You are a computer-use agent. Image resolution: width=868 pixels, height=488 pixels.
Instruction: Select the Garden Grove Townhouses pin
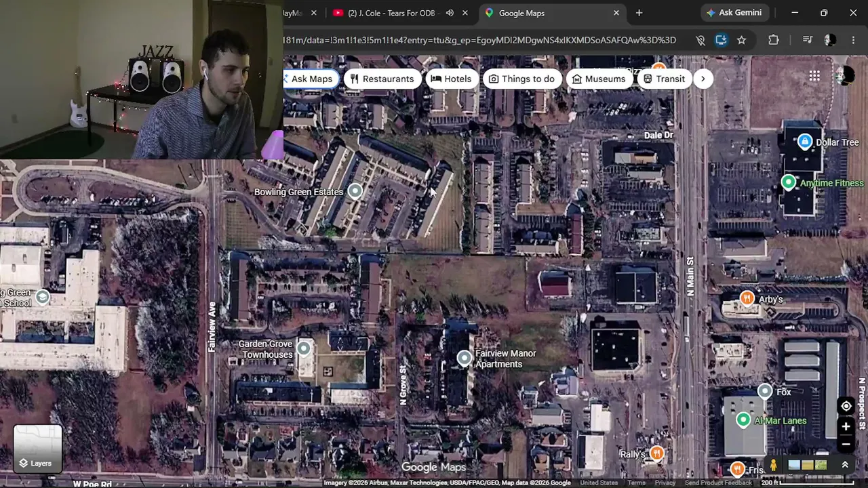pyautogui.click(x=303, y=348)
